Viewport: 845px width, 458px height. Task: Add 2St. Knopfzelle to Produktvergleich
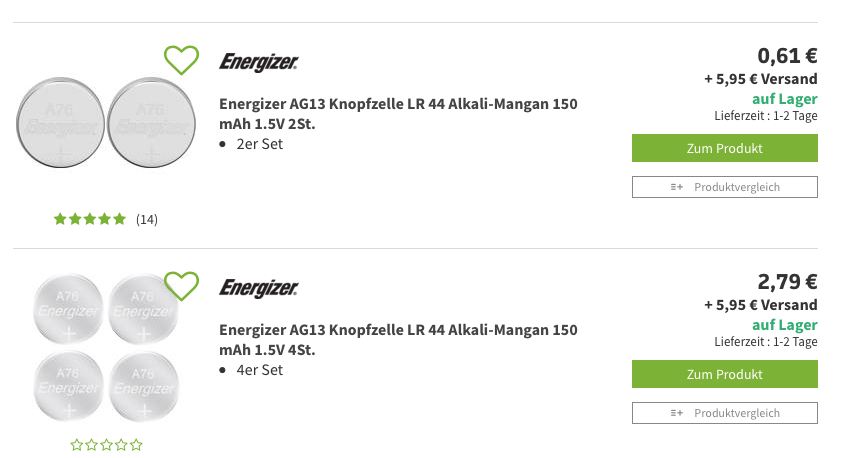point(725,187)
